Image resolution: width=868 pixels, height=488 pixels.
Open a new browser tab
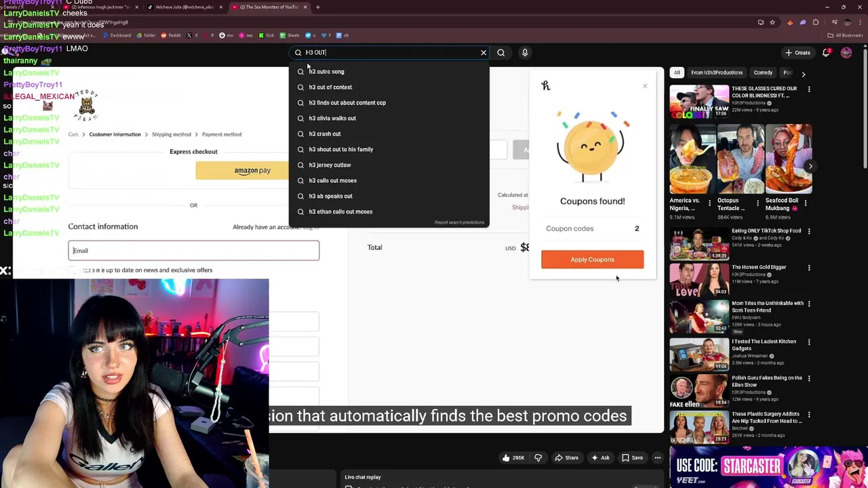318,7
